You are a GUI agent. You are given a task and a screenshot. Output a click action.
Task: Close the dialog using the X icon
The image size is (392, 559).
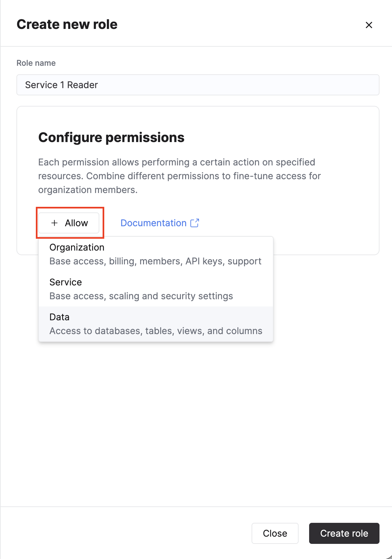(x=369, y=25)
